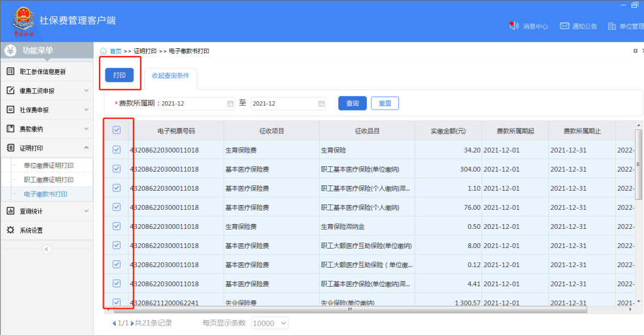The height and width of the screenshot is (335, 644).
Task: Click the 费款所属期止 column header
Action: pyautogui.click(x=582, y=131)
